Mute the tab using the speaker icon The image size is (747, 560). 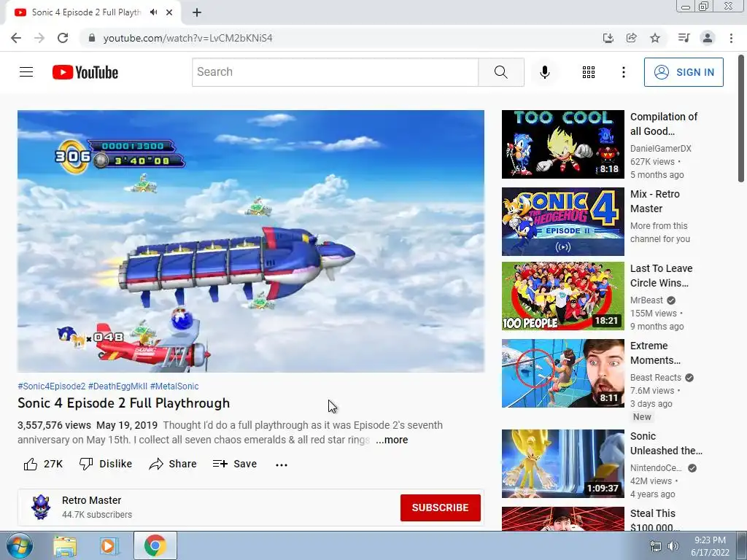(x=153, y=12)
